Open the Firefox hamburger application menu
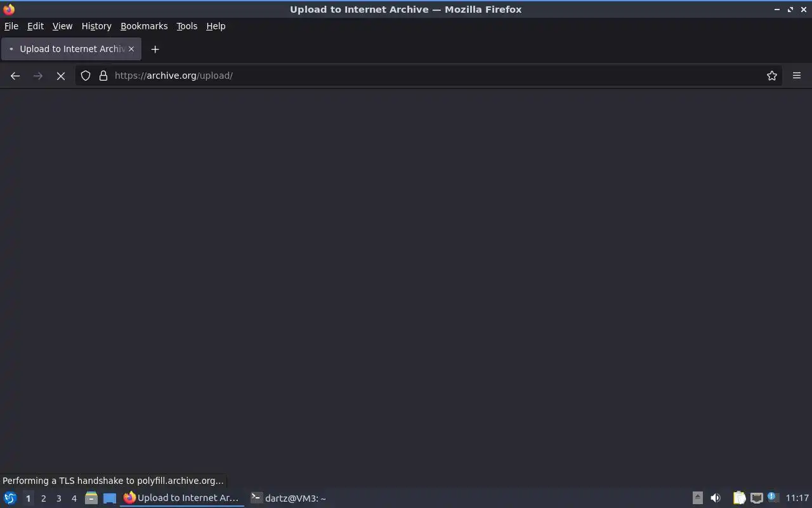Image resolution: width=812 pixels, height=508 pixels. pyautogui.click(x=797, y=76)
